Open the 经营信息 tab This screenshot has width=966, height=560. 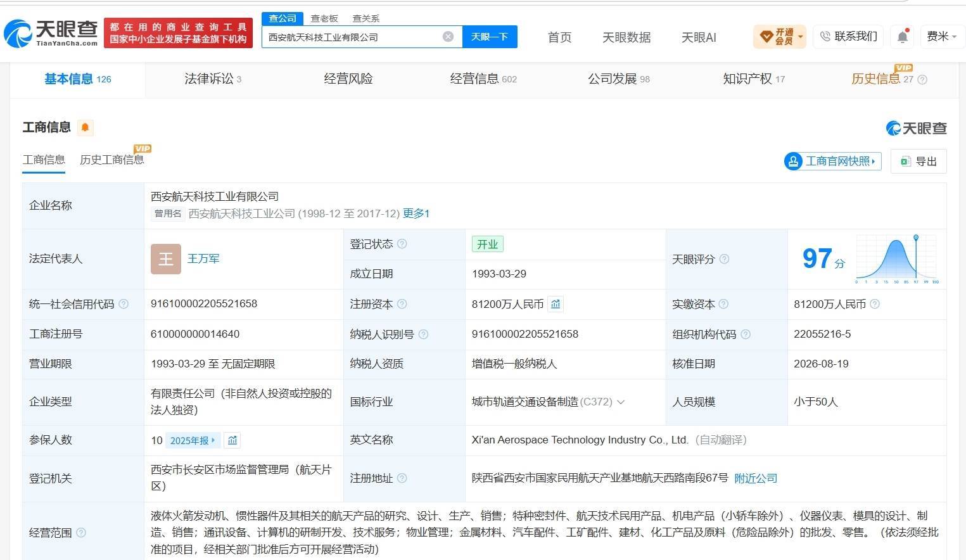[x=483, y=79]
